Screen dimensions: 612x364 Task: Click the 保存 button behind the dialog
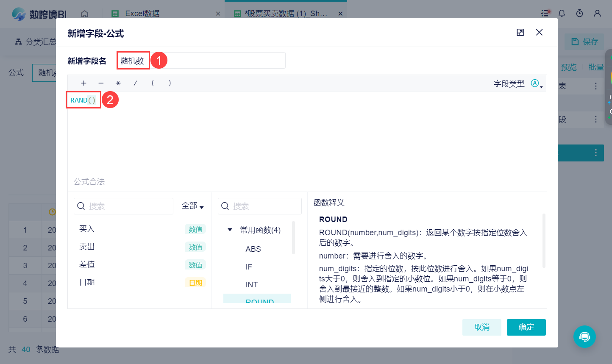tap(584, 42)
